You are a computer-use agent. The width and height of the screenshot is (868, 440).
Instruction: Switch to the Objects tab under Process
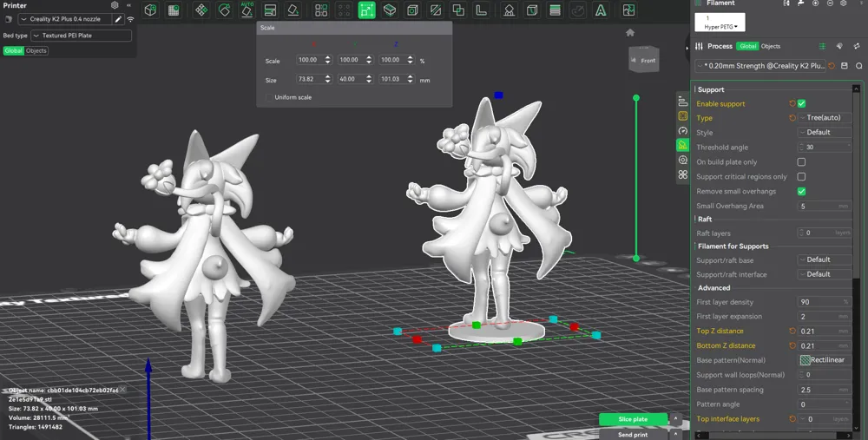point(771,47)
